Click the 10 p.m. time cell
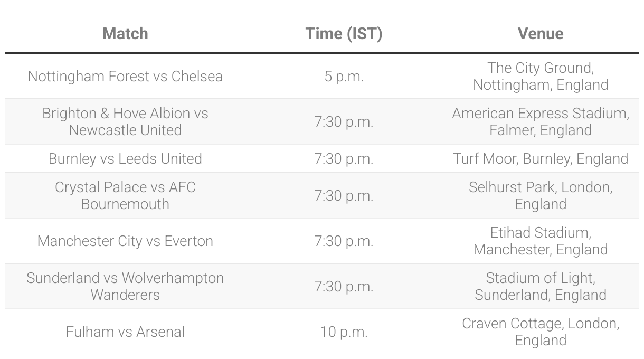The height and width of the screenshot is (359, 644). (x=344, y=332)
